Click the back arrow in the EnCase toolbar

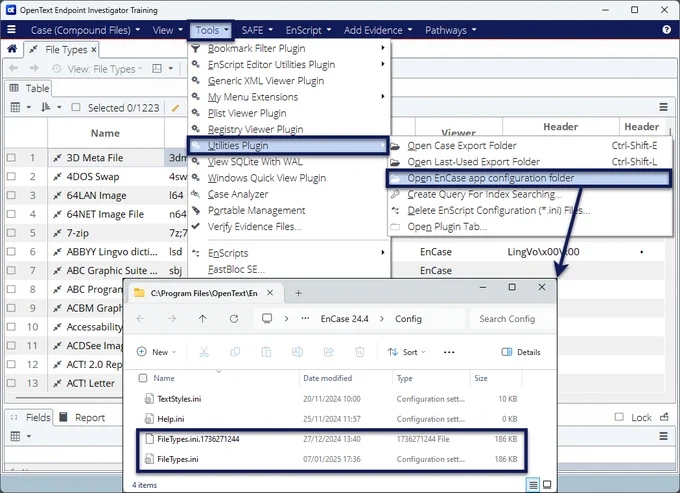point(13,69)
